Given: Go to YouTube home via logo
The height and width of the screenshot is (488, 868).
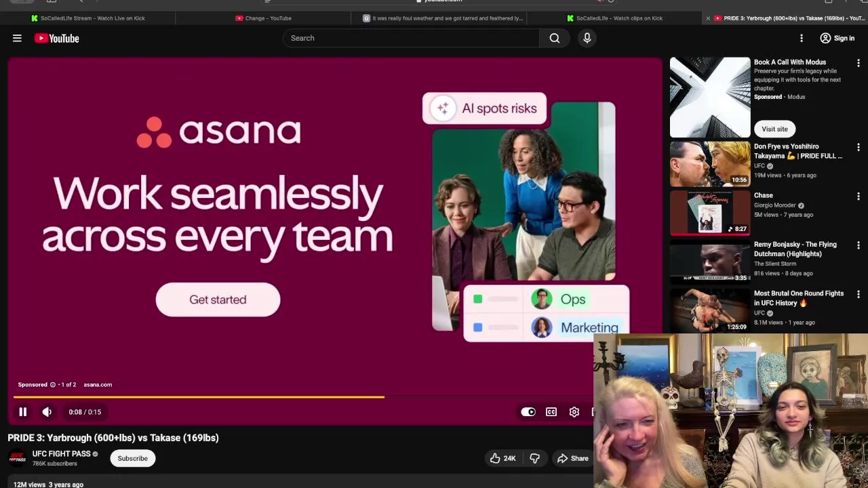Looking at the screenshot, I should tap(57, 39).
